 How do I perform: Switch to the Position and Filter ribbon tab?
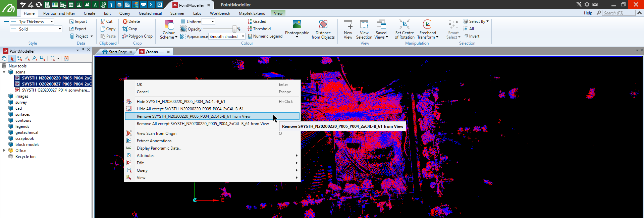(x=59, y=13)
